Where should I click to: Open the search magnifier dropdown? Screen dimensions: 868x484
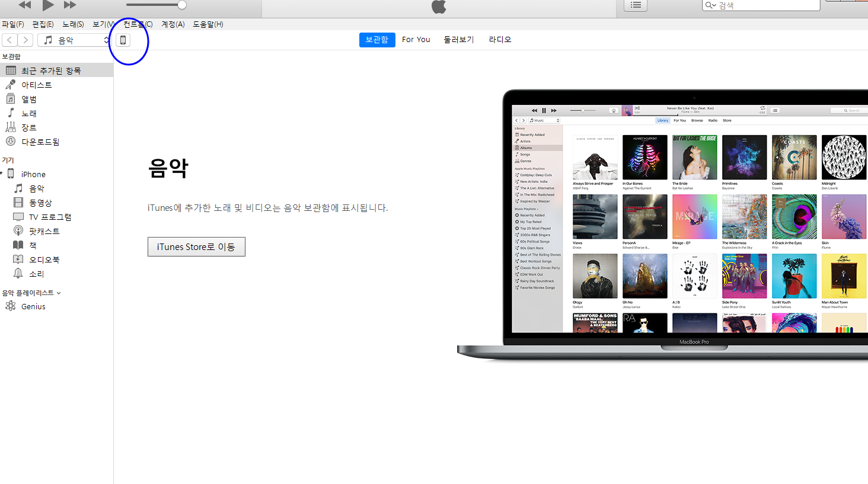click(710, 5)
